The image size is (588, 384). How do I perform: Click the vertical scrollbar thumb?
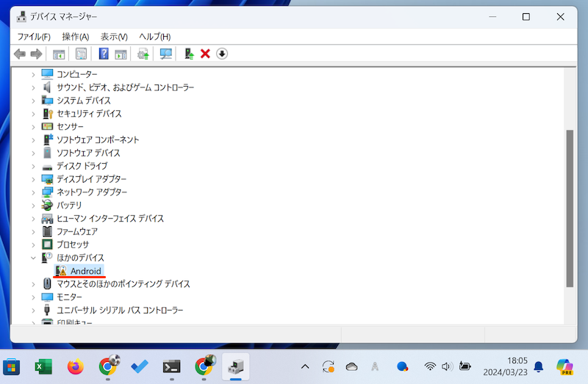click(570, 209)
